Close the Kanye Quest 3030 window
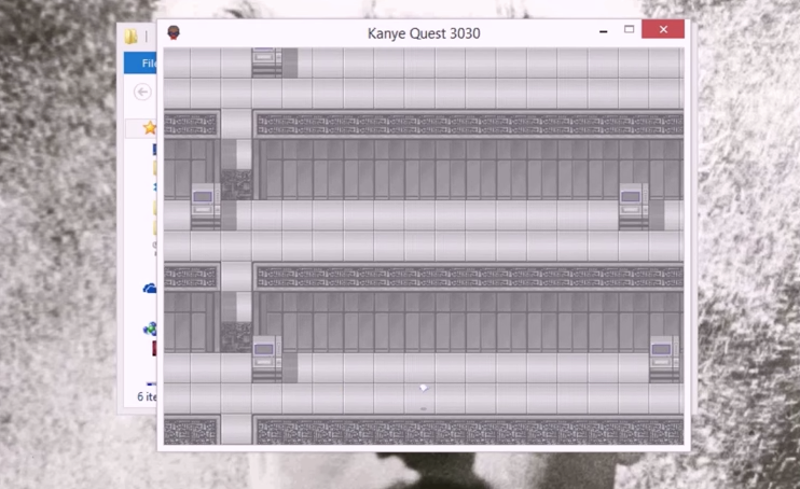This screenshot has width=800, height=489. coord(663,30)
